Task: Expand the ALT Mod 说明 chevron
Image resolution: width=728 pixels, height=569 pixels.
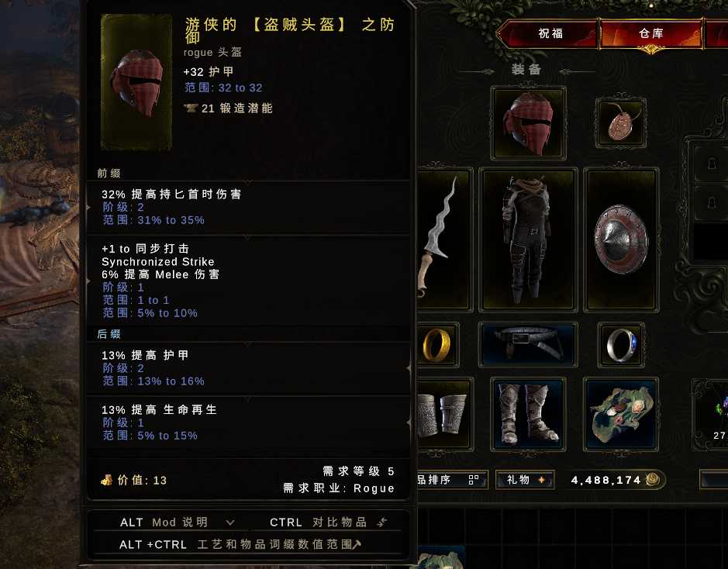Action: (229, 522)
